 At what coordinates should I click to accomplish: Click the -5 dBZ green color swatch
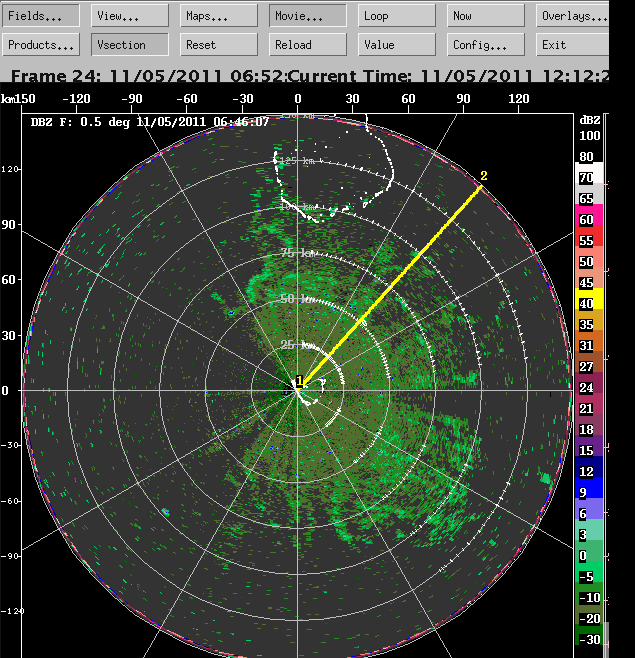tap(589, 572)
